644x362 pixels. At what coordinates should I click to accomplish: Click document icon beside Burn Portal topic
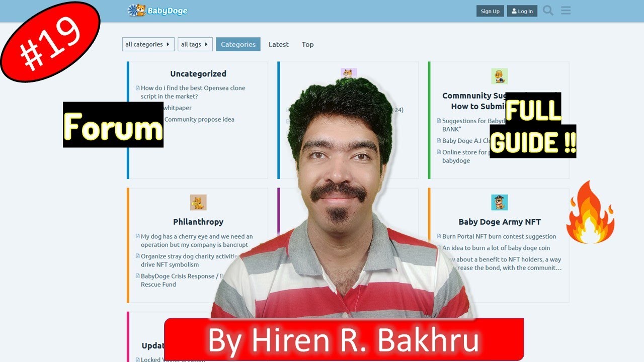tap(439, 237)
